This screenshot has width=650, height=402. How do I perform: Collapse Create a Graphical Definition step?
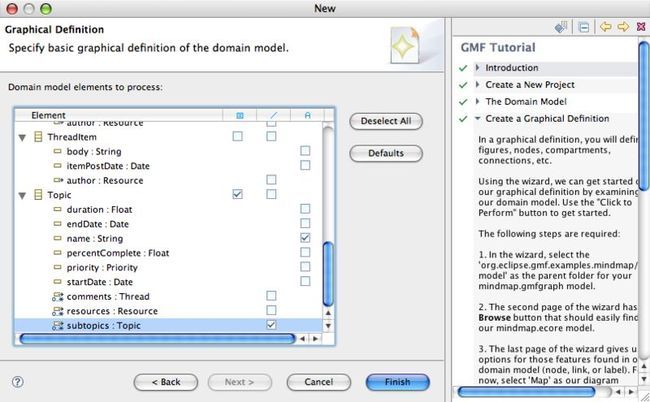click(x=478, y=119)
